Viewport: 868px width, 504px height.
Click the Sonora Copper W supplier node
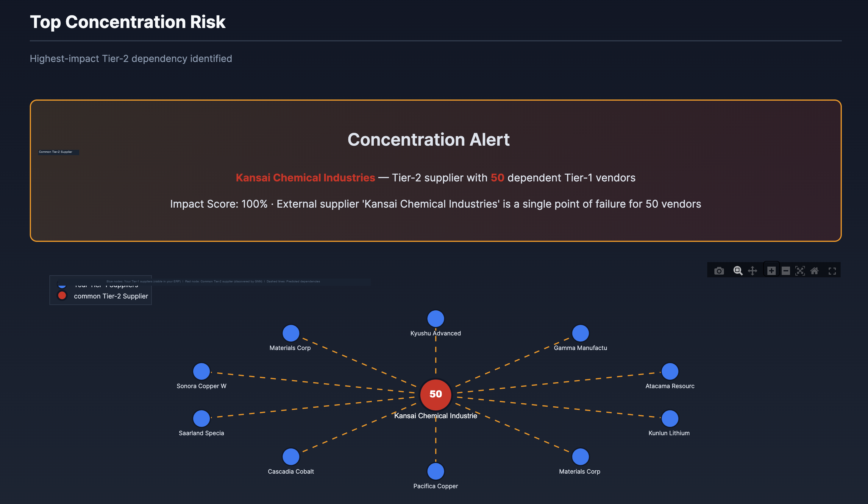pyautogui.click(x=202, y=371)
